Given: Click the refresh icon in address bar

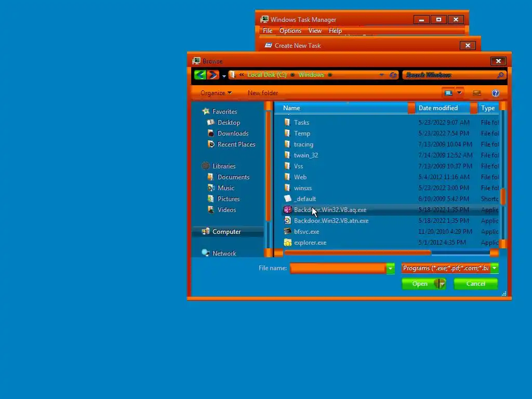Looking at the screenshot, I should tap(393, 75).
